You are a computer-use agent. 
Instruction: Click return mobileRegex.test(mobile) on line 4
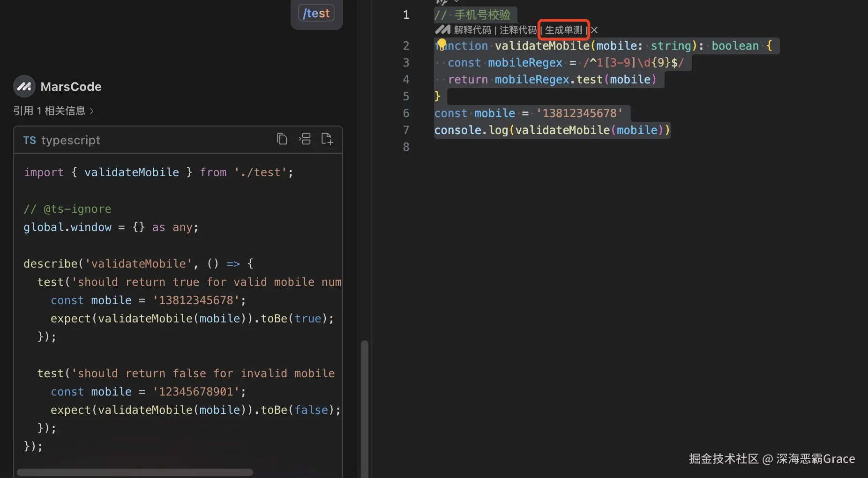tap(552, 80)
